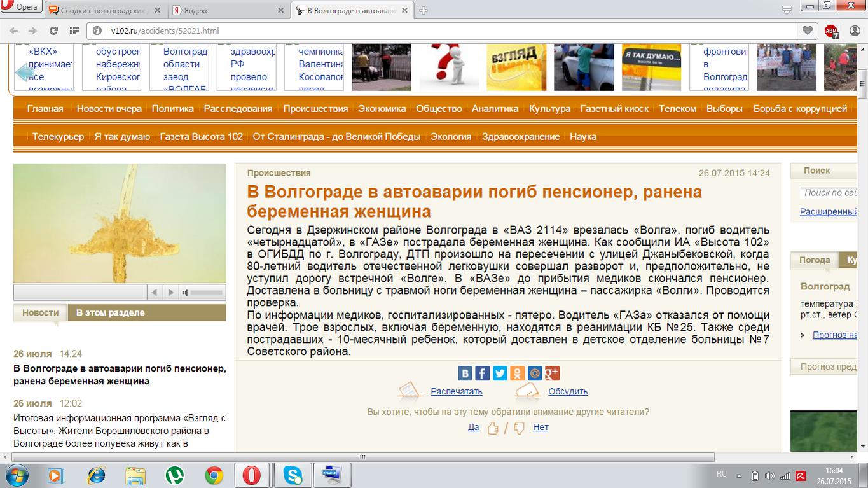Image resolution: width=868 pixels, height=488 pixels.
Task: Adjust the video player volume slider
Action: pyautogui.click(x=206, y=293)
